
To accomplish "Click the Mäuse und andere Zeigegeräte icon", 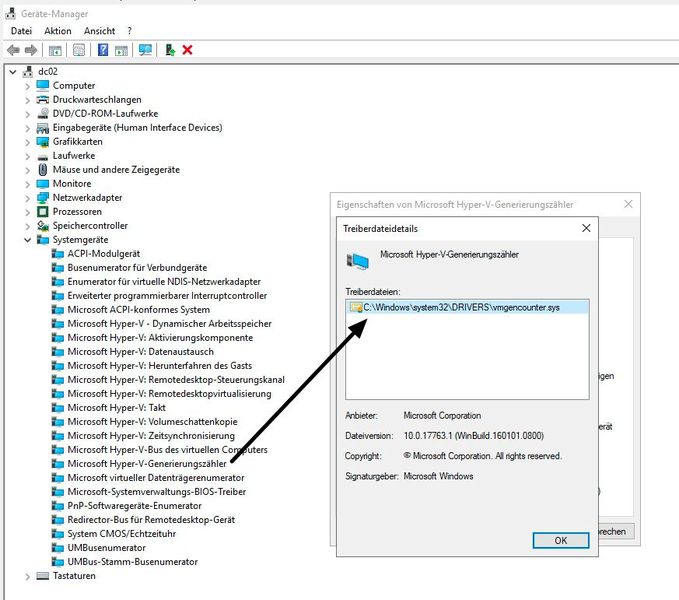I will pyautogui.click(x=42, y=169).
